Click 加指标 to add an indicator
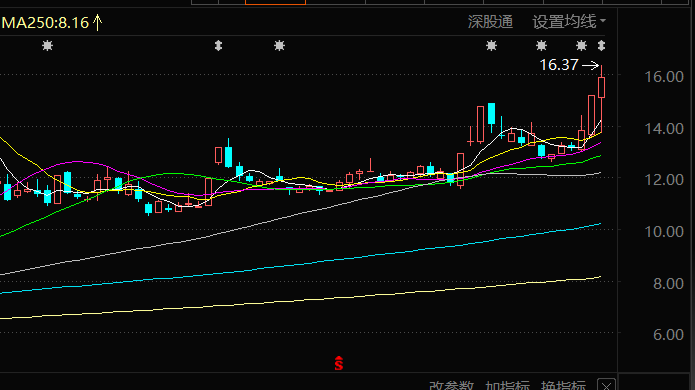 click(507, 385)
